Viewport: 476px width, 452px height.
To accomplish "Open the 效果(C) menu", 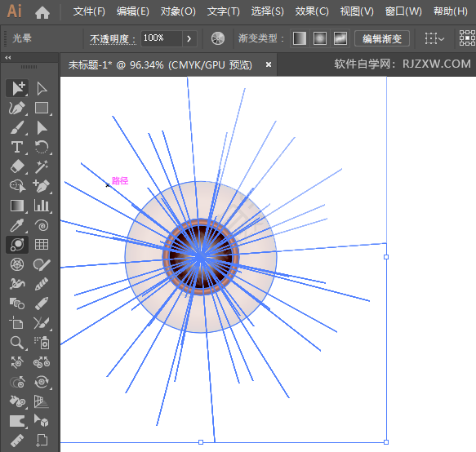I will click(x=312, y=11).
